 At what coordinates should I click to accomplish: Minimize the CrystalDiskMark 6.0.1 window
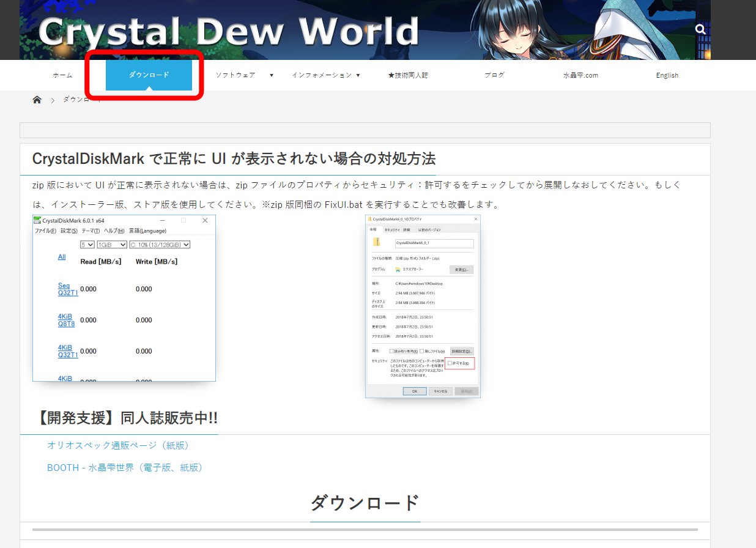[x=162, y=220]
